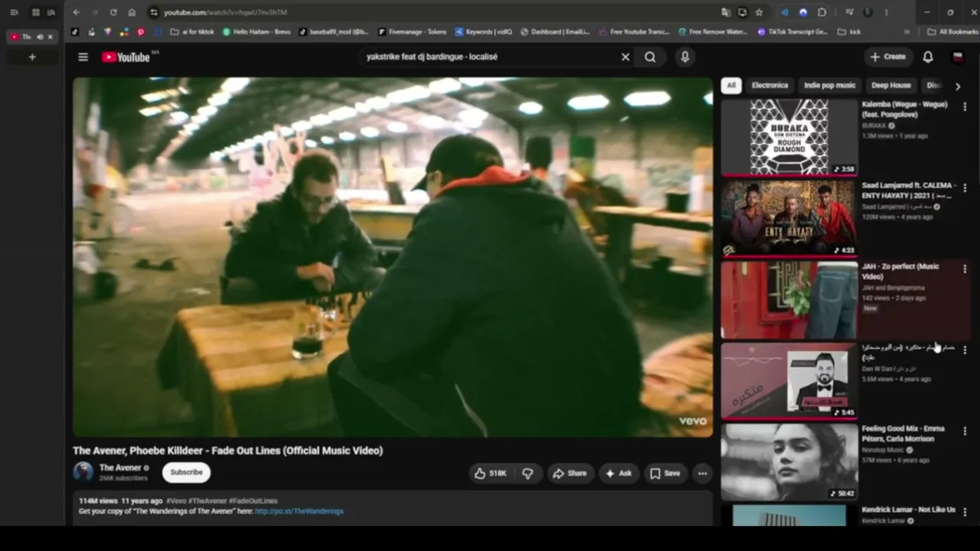Open options for Feeling Good Mix
Screen dimensions: 980x551
tap(965, 431)
